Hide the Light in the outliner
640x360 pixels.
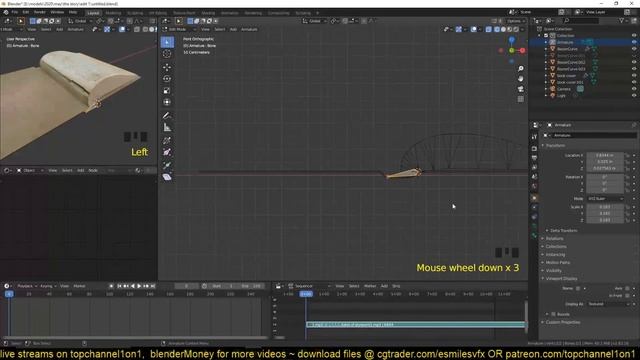pyautogui.click(x=634, y=95)
